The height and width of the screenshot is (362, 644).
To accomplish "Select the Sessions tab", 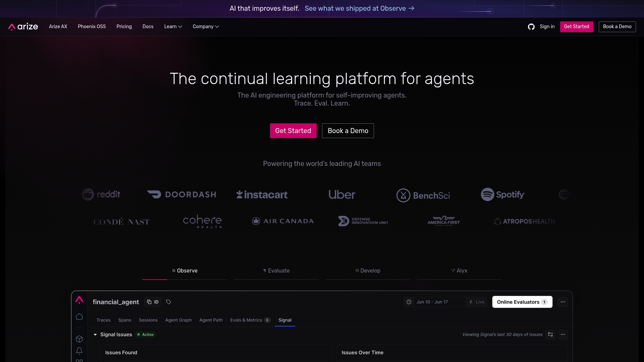I will [148, 320].
